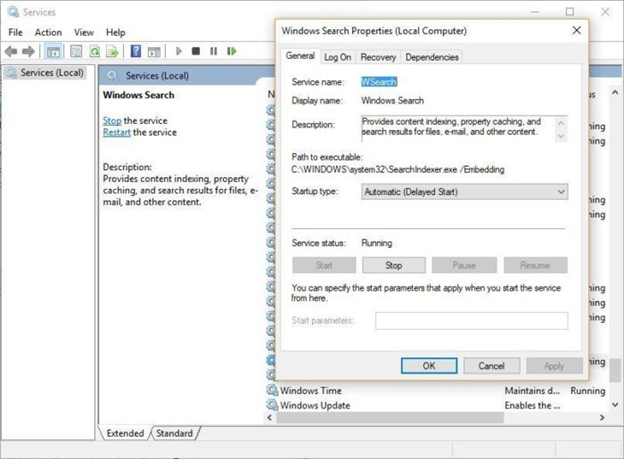Click the SearchIndexer.exe executable path text
Screen dimensions: 624x464
click(398, 170)
